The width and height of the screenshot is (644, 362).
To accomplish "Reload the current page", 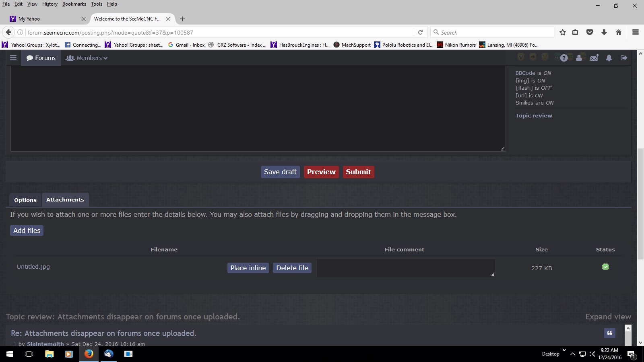I will (420, 33).
